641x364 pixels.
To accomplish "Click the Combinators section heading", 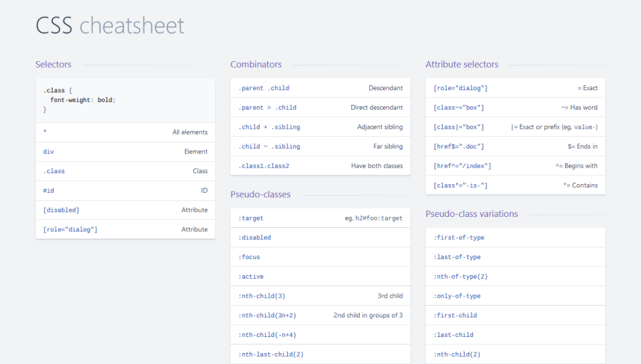I will pos(256,64).
